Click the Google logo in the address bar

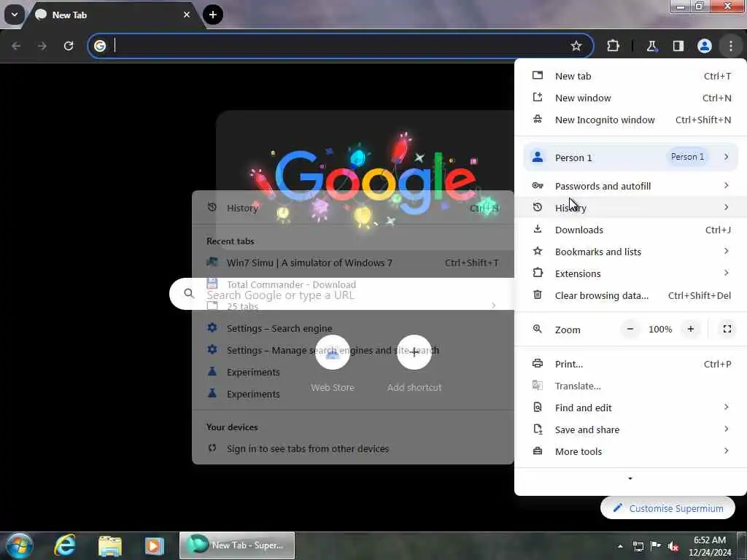[x=99, y=46]
